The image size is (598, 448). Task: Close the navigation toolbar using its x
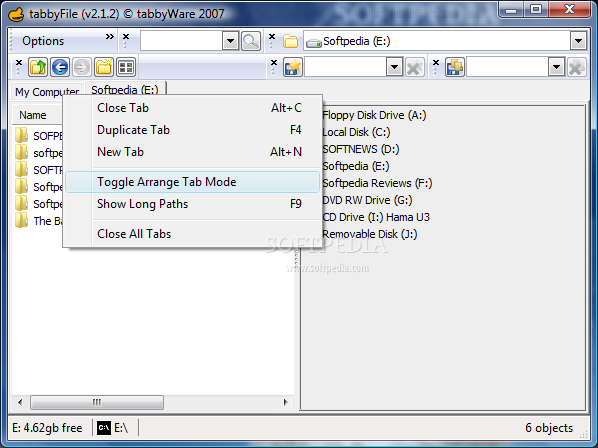[19, 62]
